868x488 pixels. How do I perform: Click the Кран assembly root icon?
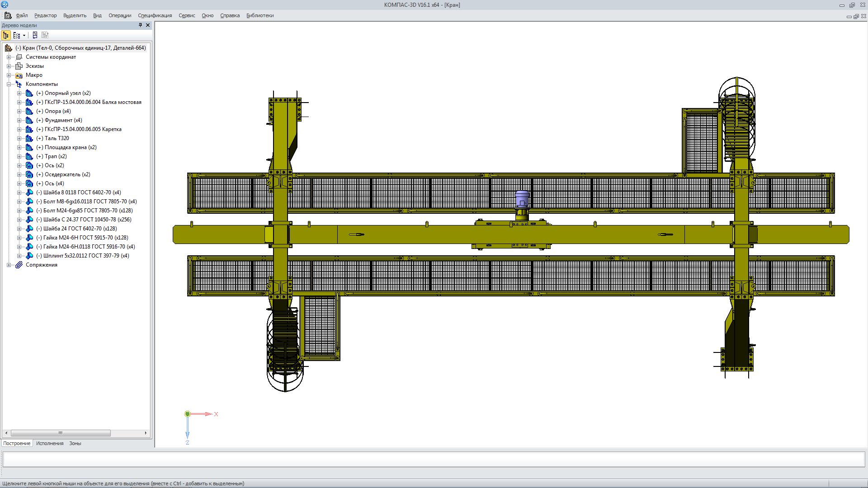[8, 48]
